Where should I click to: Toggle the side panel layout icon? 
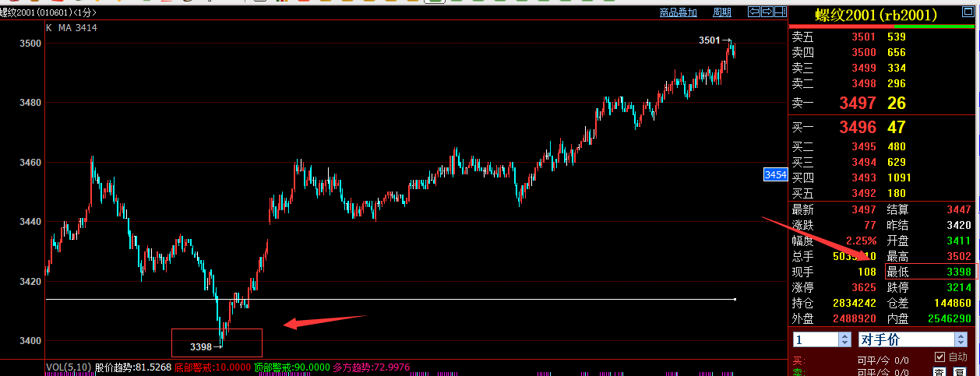click(x=781, y=12)
